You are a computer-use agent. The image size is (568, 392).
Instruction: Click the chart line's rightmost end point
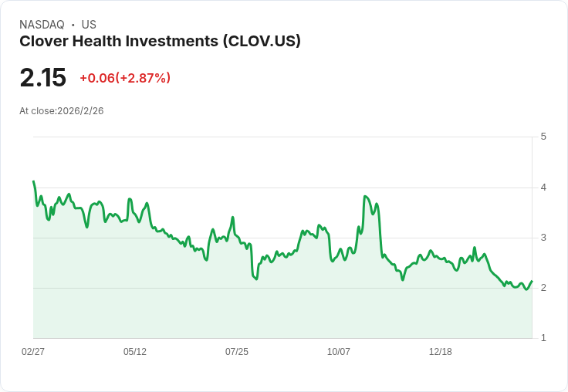532,281
